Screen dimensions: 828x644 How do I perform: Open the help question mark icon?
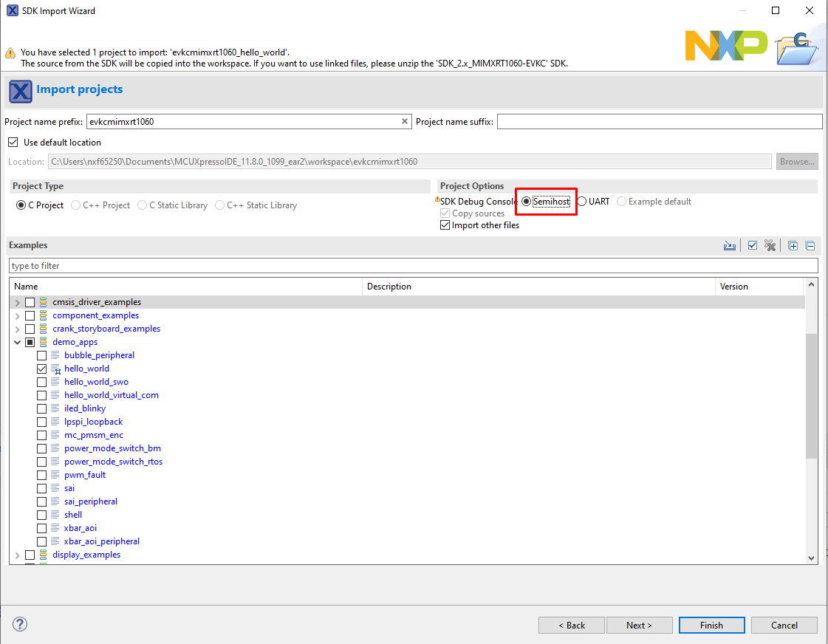[x=20, y=624]
